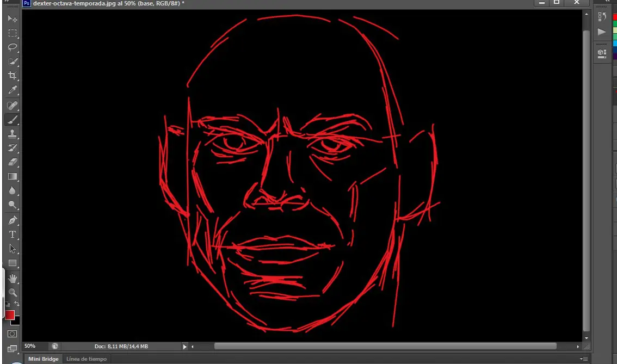Toggle Quick Mask mode

coord(12,334)
